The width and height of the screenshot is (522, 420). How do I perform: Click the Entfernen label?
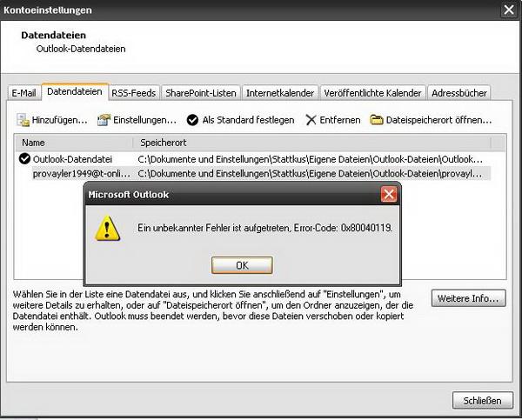(x=340, y=120)
